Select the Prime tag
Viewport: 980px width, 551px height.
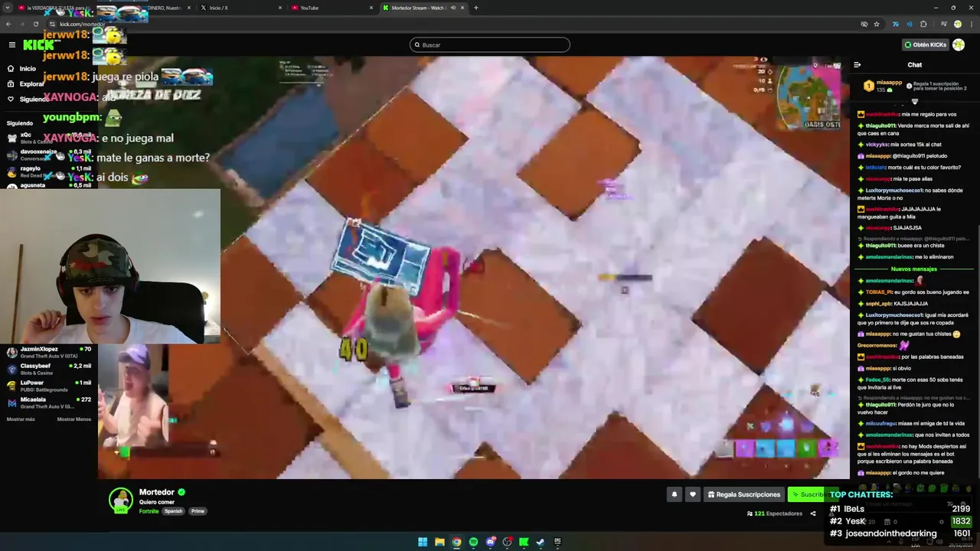(x=198, y=511)
